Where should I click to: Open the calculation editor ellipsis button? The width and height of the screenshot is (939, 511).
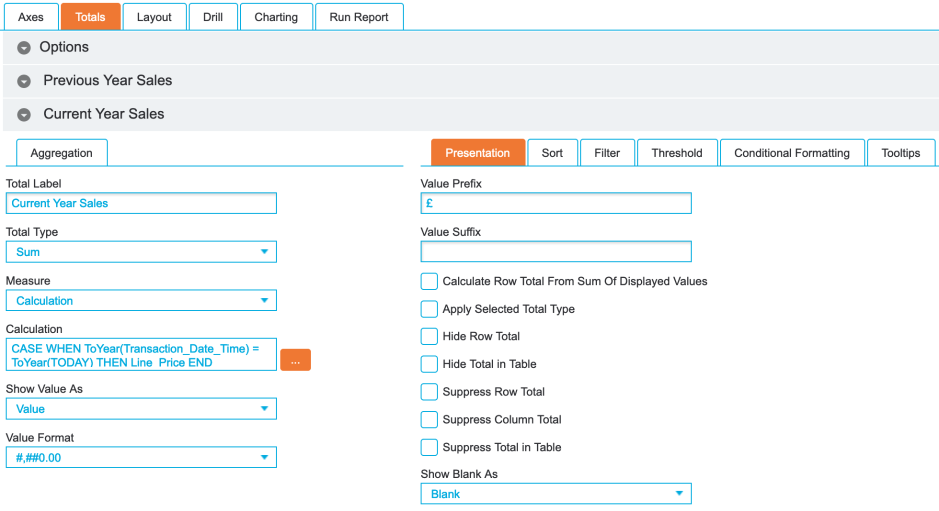[295, 360]
